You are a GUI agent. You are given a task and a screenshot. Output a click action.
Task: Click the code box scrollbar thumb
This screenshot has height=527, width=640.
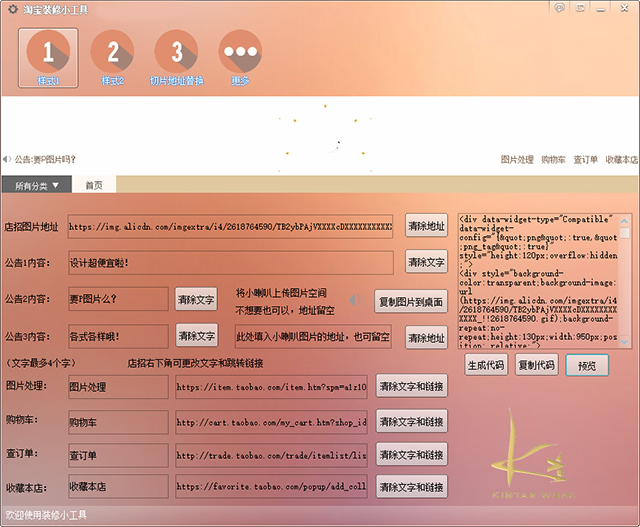pos(624,233)
